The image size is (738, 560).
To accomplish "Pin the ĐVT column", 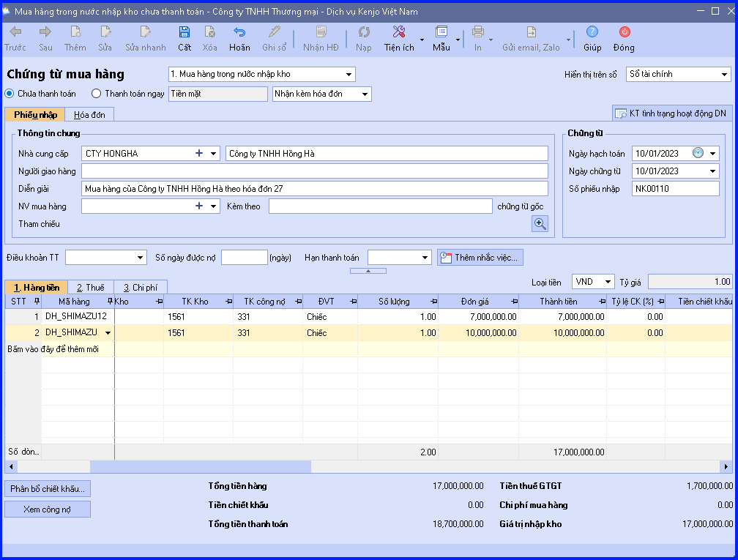I will (353, 301).
